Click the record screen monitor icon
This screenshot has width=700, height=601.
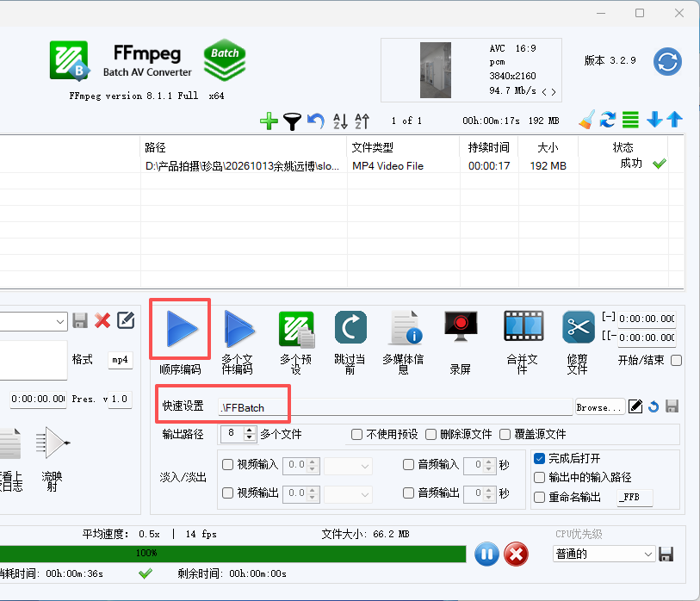click(461, 326)
